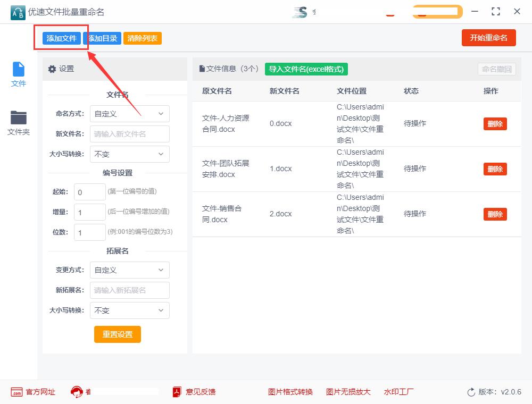Open 水印工厂 link at bottom
Viewport: 532px width, 404px height.
398,392
